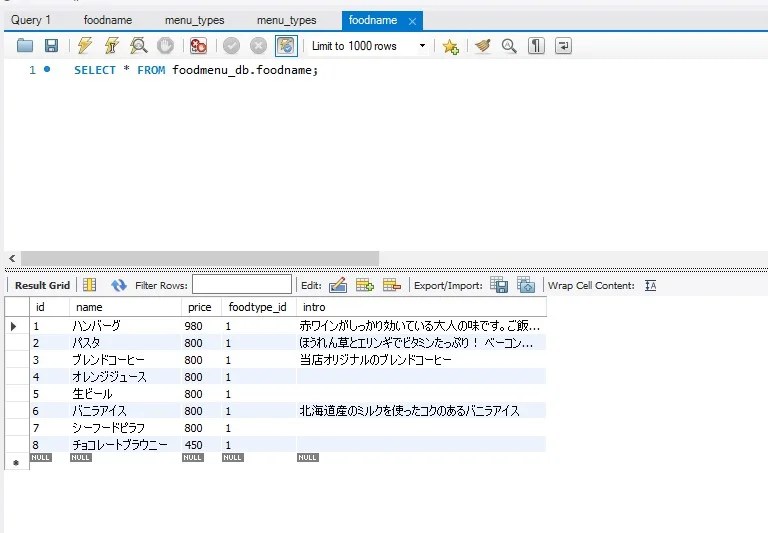Beautify query with the broom icon
Viewport: 768px width, 533px height.
pyautogui.click(x=482, y=46)
